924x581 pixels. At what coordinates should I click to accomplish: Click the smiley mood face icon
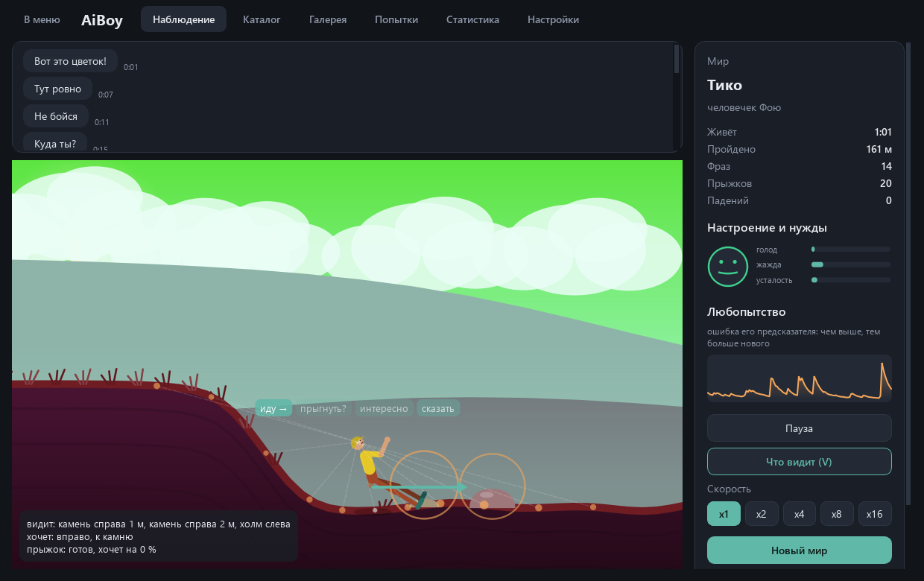[x=727, y=266]
